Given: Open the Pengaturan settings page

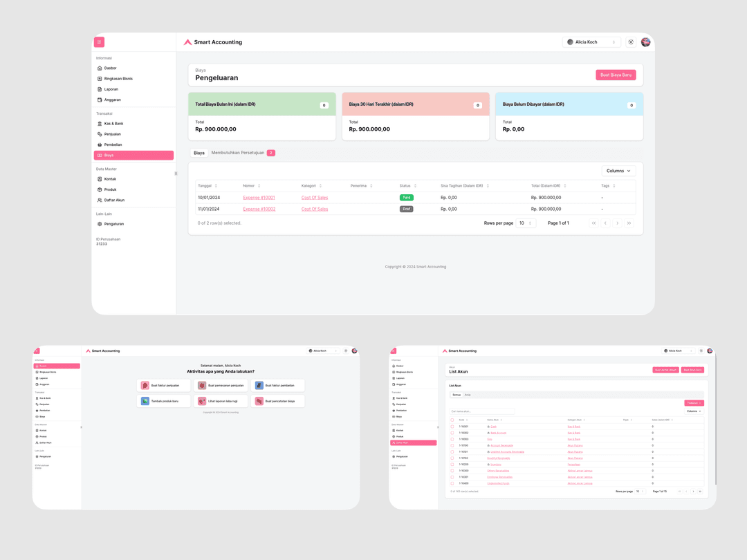Looking at the screenshot, I should pos(113,223).
